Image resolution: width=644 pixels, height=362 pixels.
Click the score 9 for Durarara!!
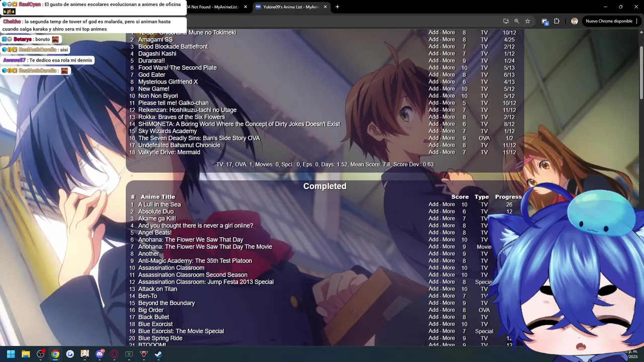pos(464,61)
